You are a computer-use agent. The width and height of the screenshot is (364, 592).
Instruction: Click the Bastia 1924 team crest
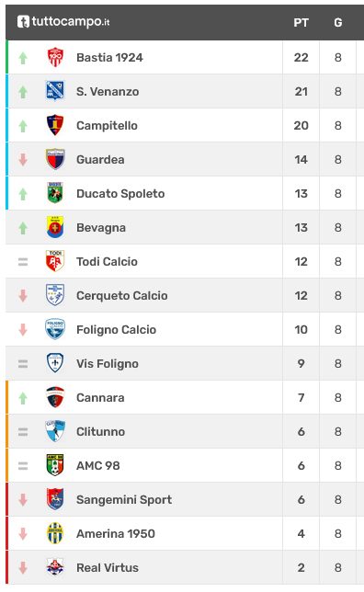[x=55, y=57]
